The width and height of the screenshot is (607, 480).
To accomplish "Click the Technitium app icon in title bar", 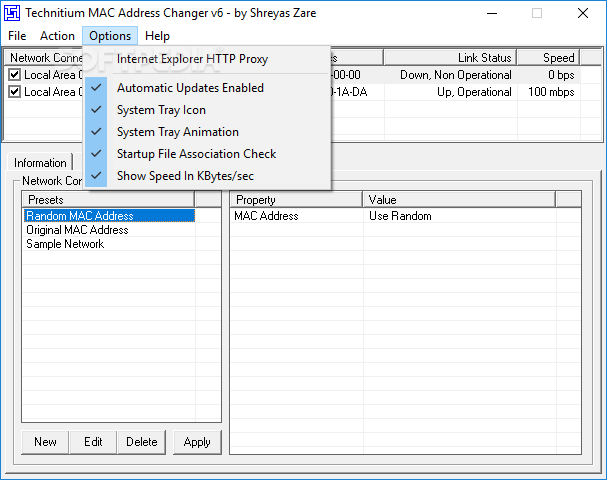I will 12,13.
